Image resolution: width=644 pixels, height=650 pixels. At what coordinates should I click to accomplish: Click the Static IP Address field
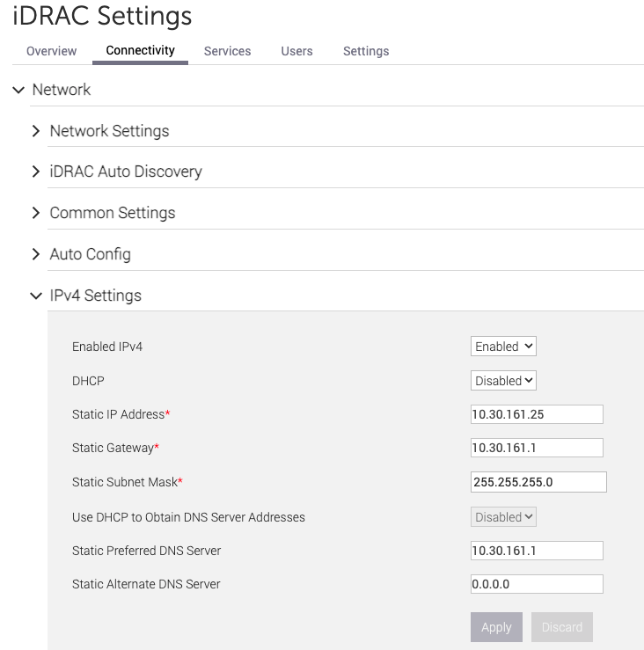point(537,414)
